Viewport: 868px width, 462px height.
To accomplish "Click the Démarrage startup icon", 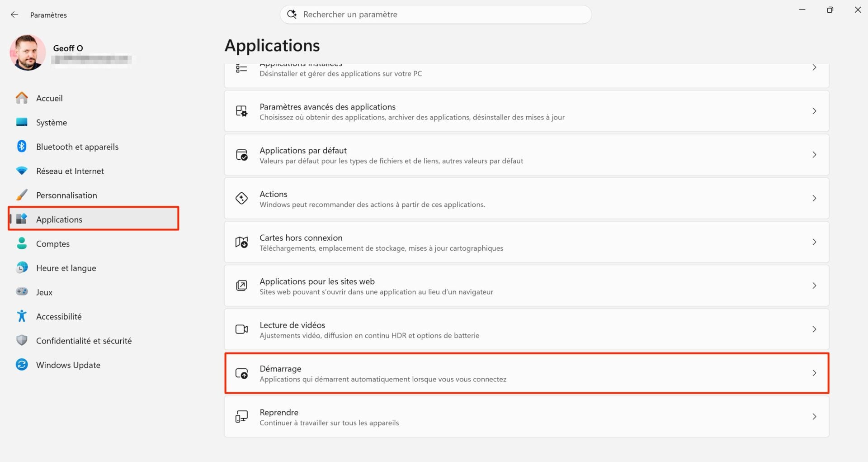I will [x=241, y=373].
